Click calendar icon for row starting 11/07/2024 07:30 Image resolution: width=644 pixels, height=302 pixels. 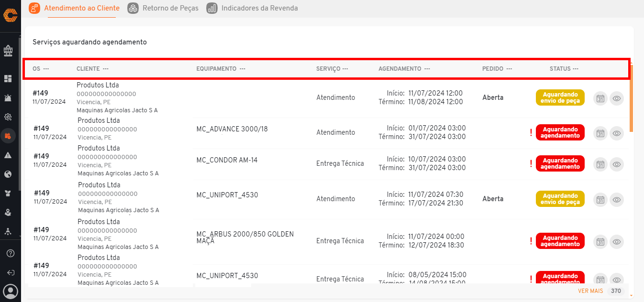600,200
